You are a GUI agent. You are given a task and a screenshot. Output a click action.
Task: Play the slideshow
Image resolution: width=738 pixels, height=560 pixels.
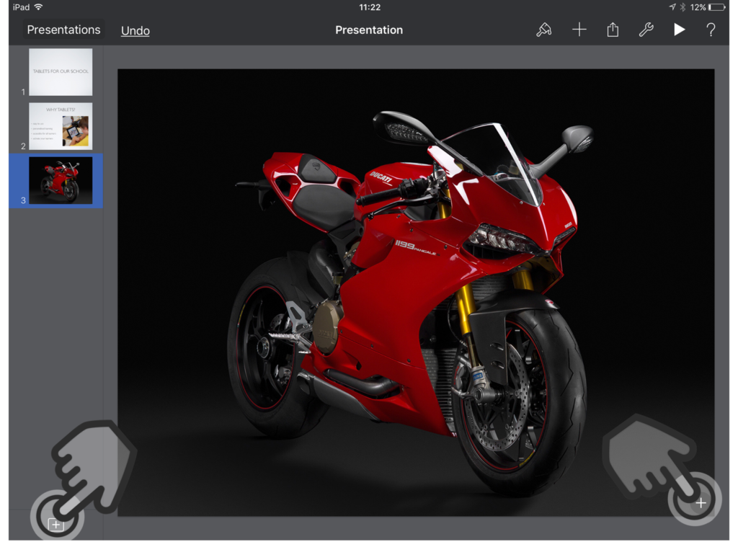click(679, 30)
